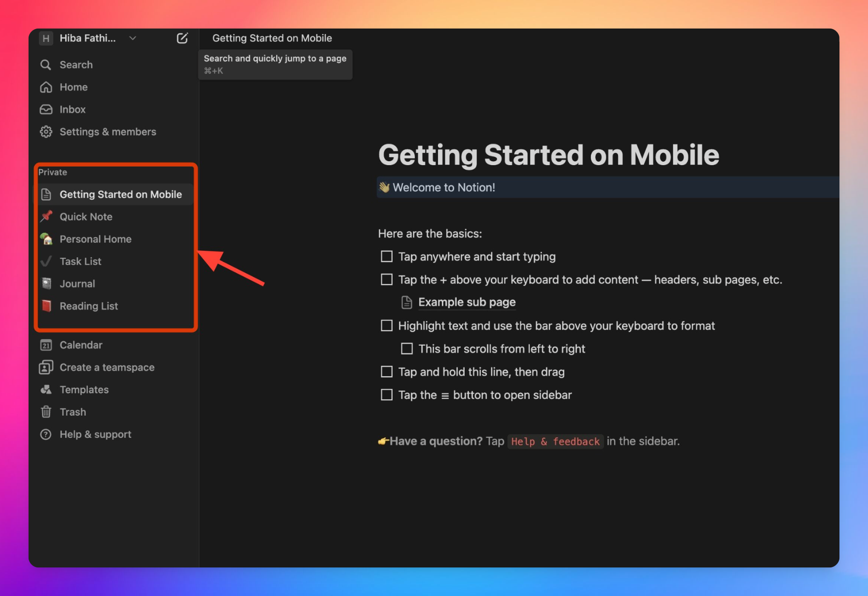Click the teamspace icon in sidebar
868x596 pixels.
tap(46, 367)
